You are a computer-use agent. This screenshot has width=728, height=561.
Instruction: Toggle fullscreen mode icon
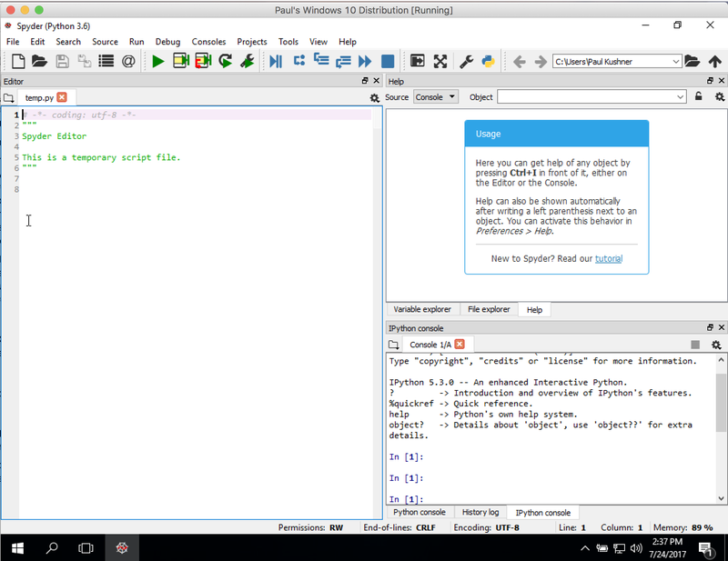click(x=440, y=61)
